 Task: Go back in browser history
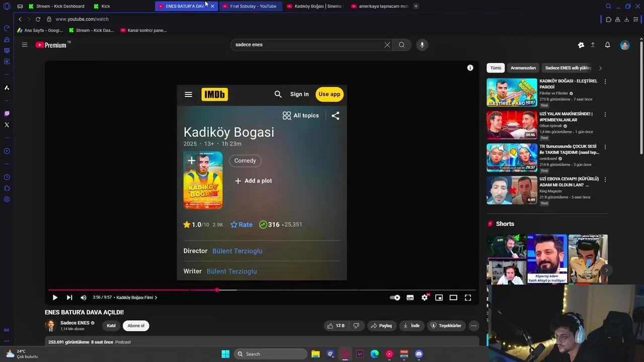20,19
